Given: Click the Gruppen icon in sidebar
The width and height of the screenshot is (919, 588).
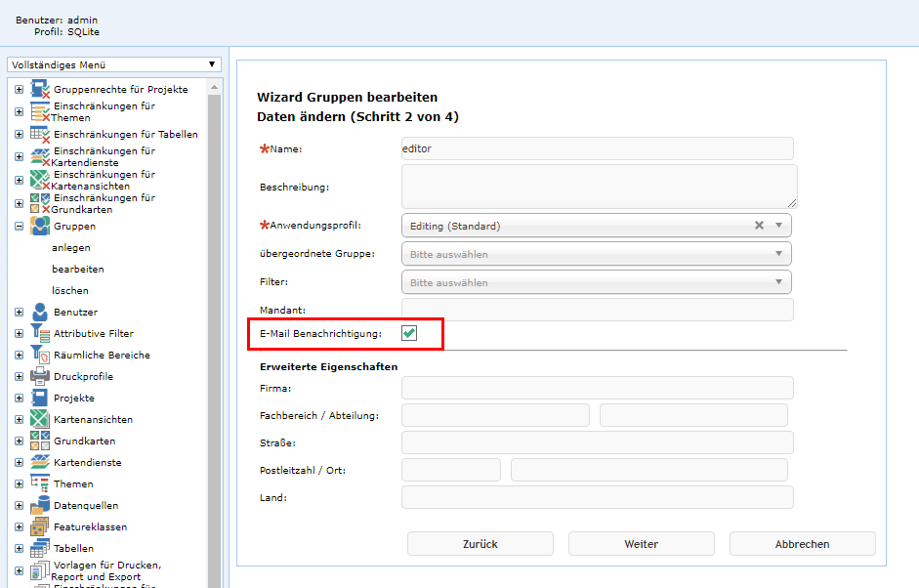Looking at the screenshot, I should click(40, 227).
